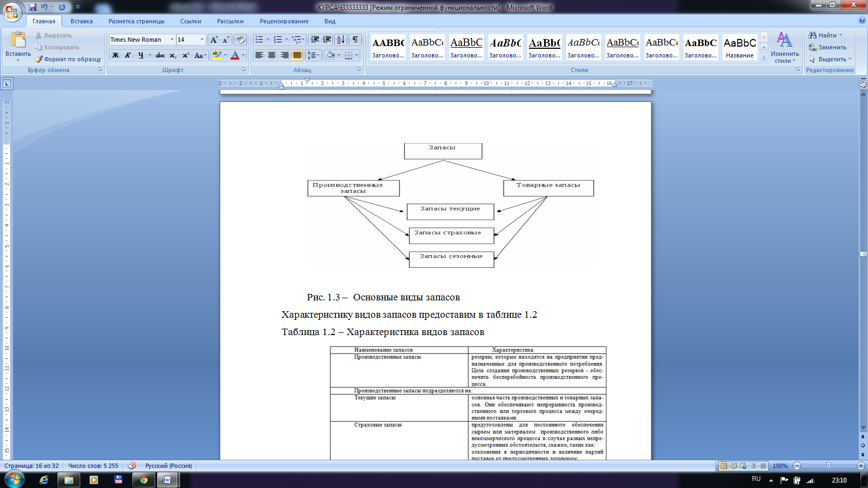The width and height of the screenshot is (868, 488).
Task: Click the spelling check icon in status bar
Action: click(132, 466)
